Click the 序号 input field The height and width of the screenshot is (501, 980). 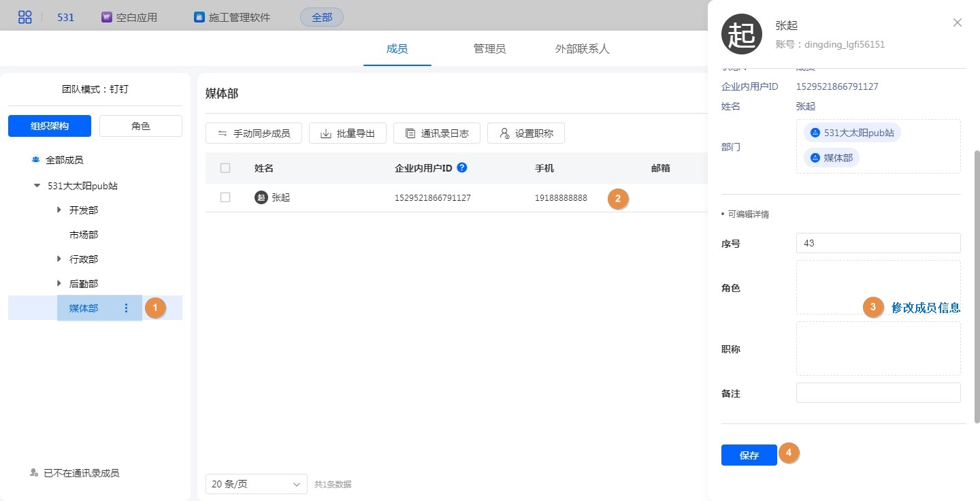878,243
